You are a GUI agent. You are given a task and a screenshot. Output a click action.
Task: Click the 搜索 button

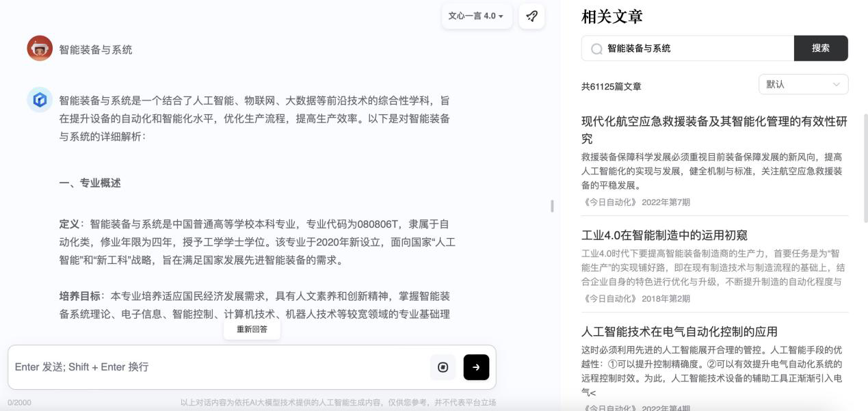coord(820,48)
